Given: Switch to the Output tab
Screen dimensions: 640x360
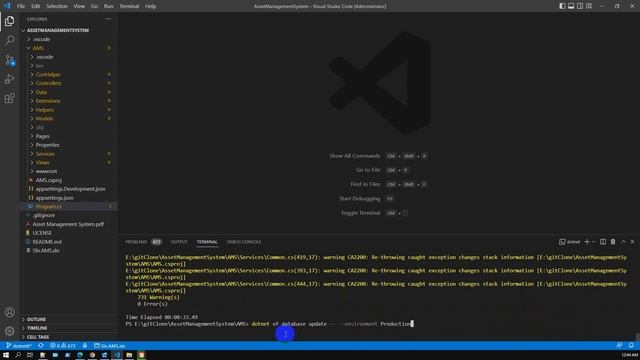Looking at the screenshot, I should [179, 242].
